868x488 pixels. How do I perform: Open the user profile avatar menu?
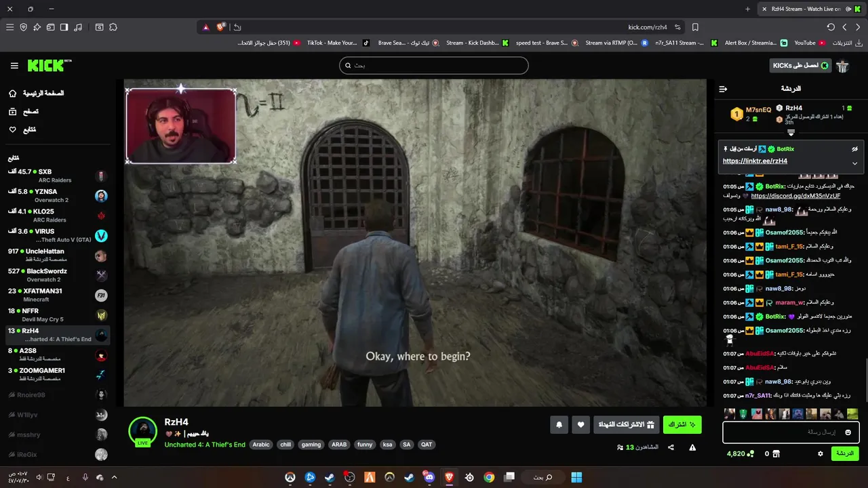843,66
